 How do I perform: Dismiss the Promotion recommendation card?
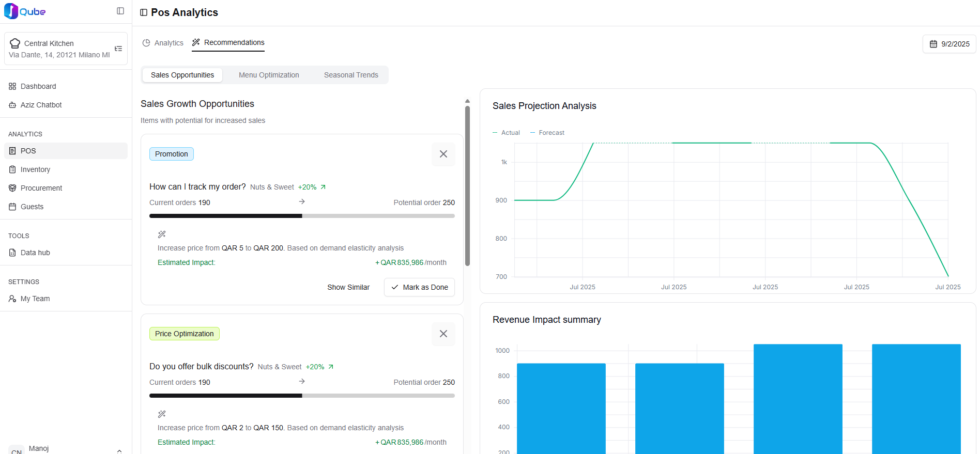(x=443, y=154)
